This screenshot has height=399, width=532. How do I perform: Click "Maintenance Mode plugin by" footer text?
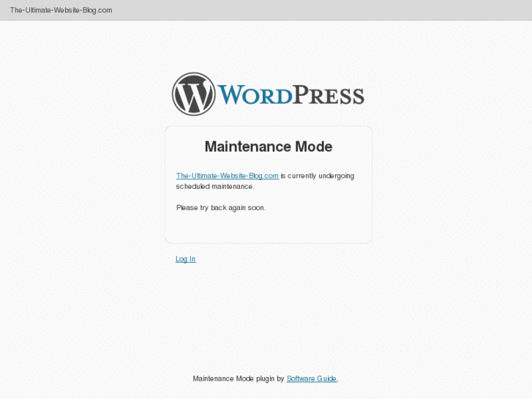(238, 379)
